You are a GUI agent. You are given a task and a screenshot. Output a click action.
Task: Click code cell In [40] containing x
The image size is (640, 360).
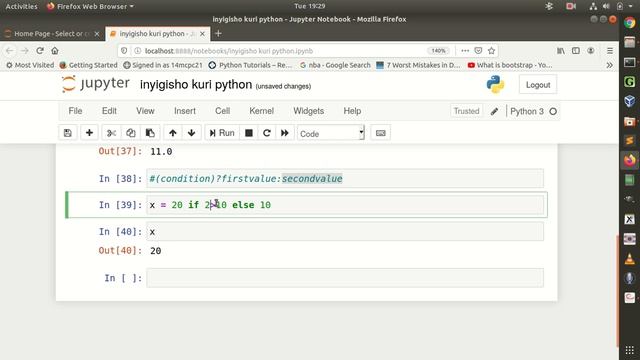coord(345,232)
